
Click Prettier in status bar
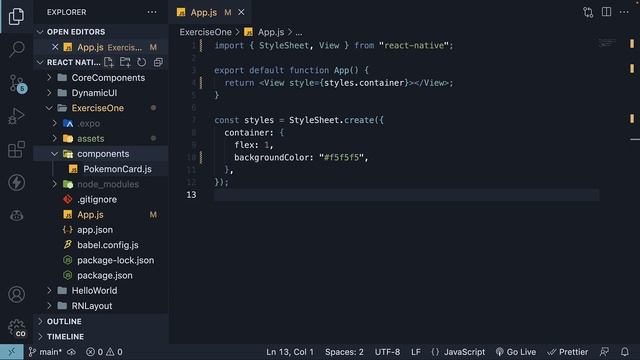pyautogui.click(x=567, y=352)
